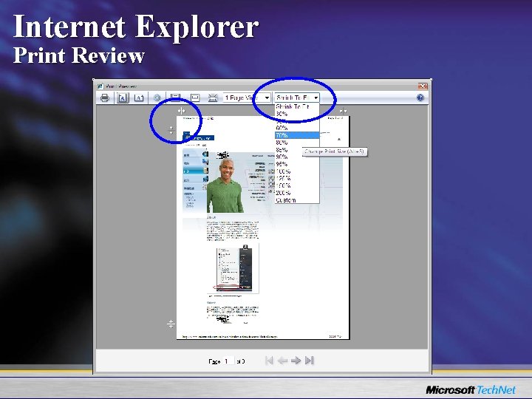Click the View Full Width icon
The height and width of the screenshot is (399, 532).
point(195,98)
